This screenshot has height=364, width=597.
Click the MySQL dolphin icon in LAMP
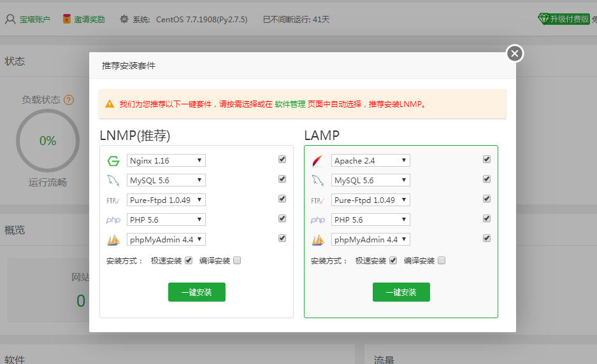click(x=317, y=180)
